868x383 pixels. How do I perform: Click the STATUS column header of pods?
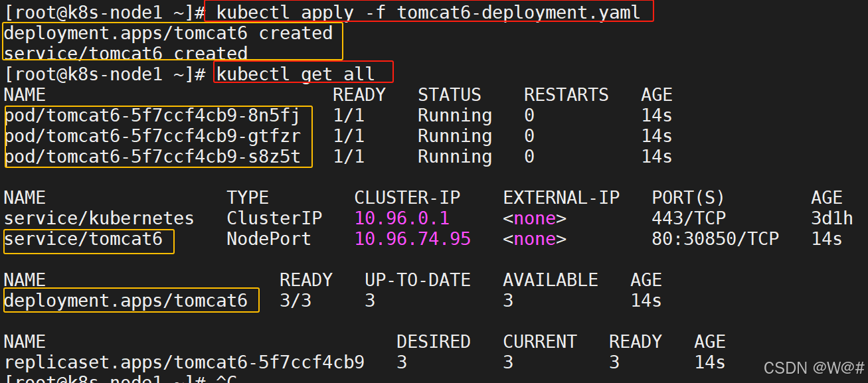coord(450,95)
